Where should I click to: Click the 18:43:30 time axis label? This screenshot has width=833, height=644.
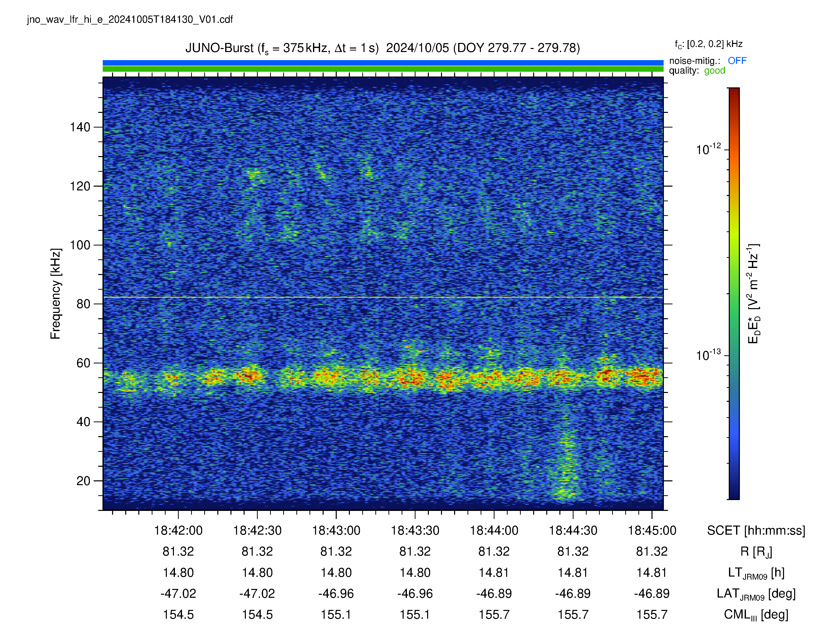415,531
